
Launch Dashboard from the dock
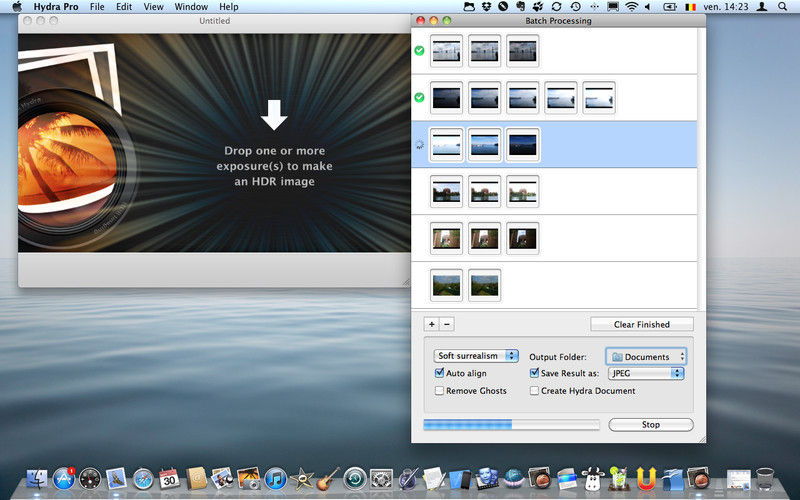[x=90, y=479]
